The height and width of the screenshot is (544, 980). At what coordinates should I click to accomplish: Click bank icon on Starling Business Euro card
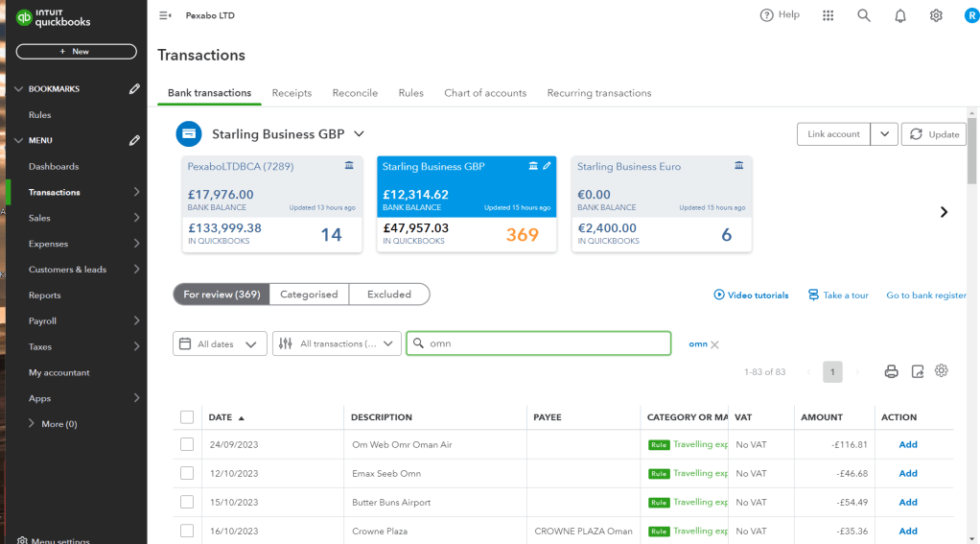click(x=738, y=166)
